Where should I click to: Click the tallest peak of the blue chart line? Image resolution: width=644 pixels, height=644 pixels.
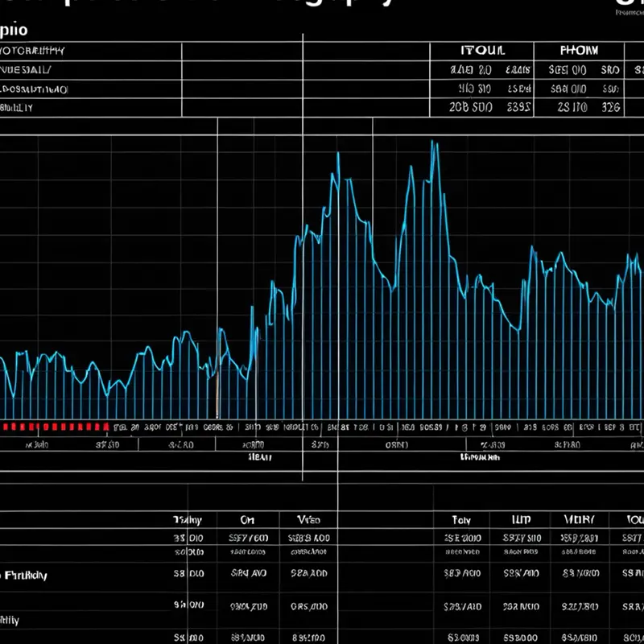(x=432, y=142)
